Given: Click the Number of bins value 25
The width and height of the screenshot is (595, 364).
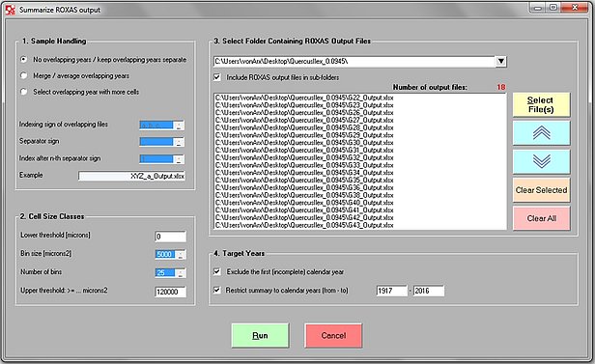Looking at the screenshot, I should click(x=165, y=272).
